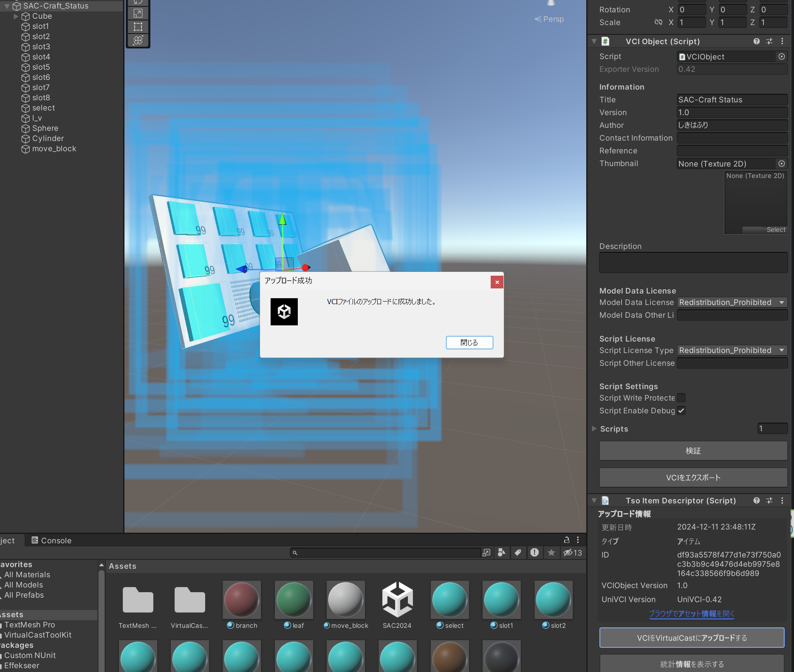Select the move_block material asset
794x672 pixels.
click(x=346, y=605)
